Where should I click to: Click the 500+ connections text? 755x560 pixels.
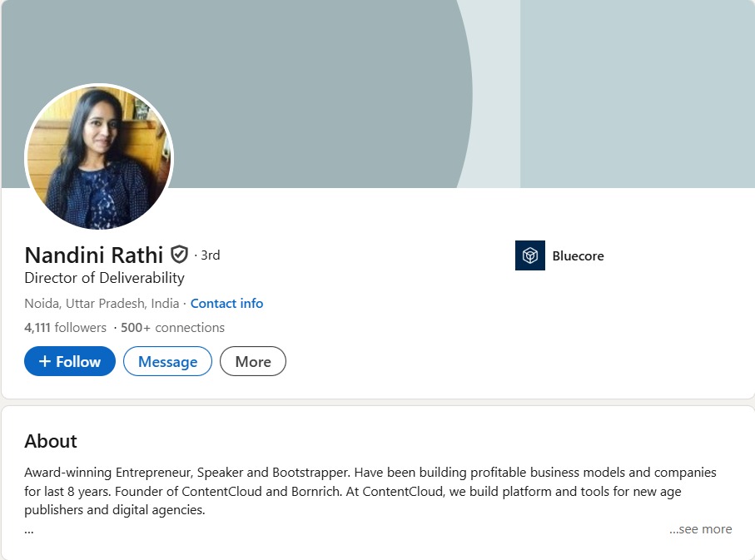[x=172, y=328]
